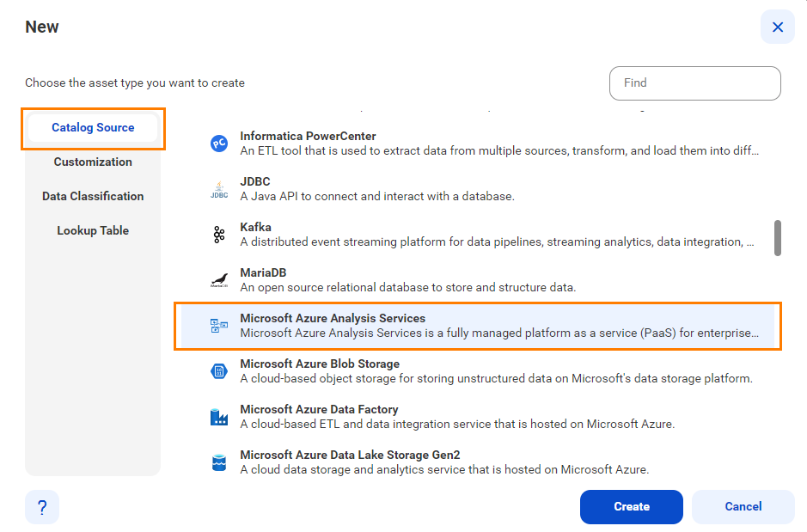This screenshot has height=532, width=807.
Task: Click the 'cloud-based ETL and data integration' description
Action: (457, 424)
